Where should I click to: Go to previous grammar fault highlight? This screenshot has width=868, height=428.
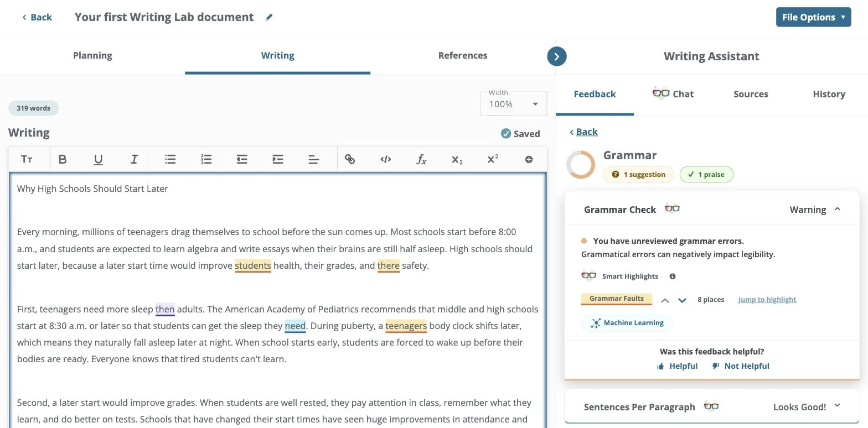click(665, 300)
